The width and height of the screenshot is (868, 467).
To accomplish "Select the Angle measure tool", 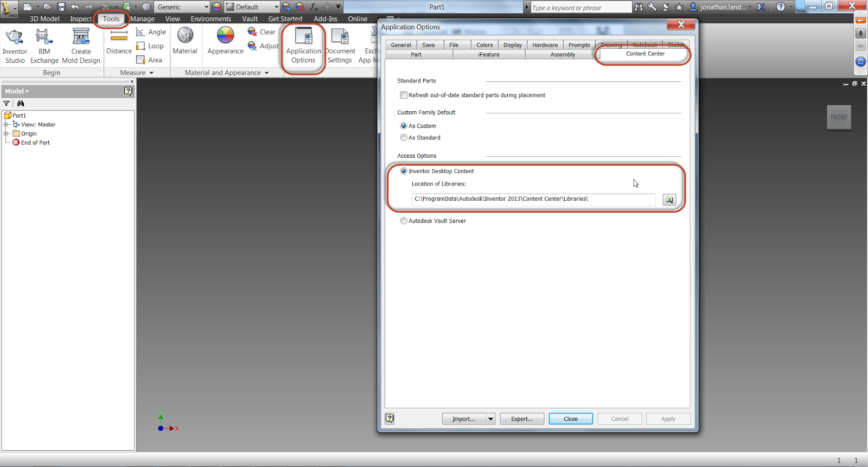I will tap(151, 32).
